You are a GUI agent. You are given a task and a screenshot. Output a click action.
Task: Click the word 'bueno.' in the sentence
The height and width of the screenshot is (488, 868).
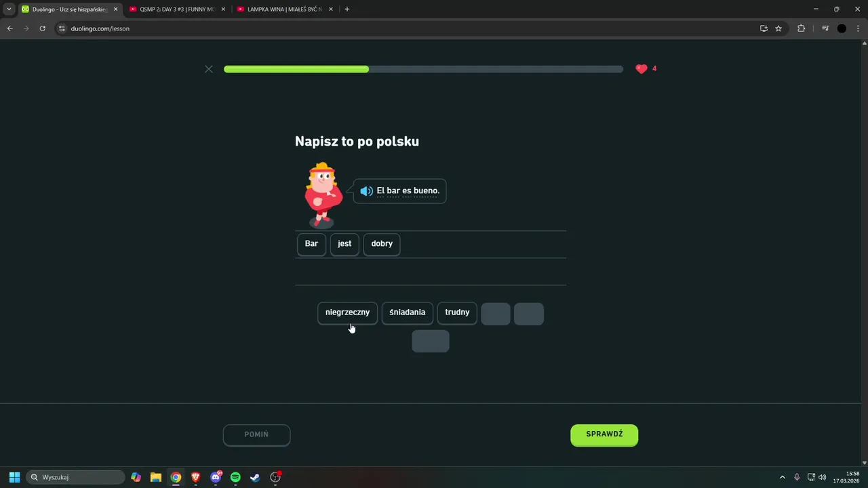427,190
